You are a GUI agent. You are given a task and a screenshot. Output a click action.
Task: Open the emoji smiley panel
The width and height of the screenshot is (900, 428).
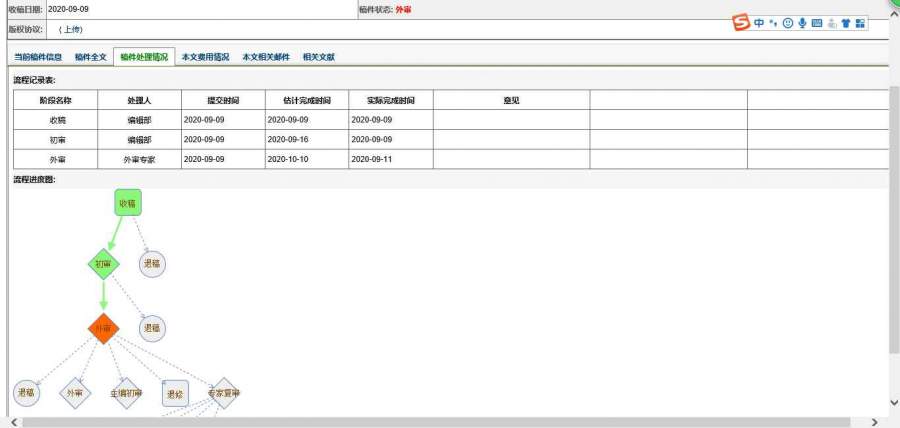coord(788,23)
